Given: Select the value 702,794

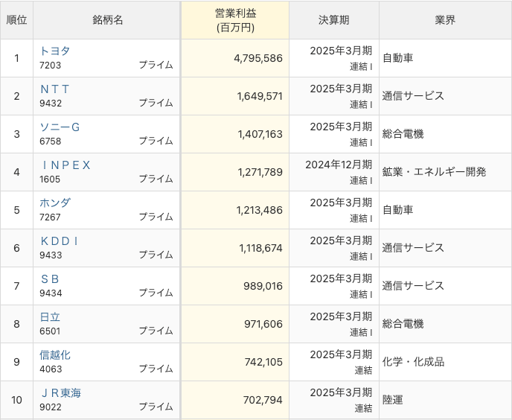Looking at the screenshot, I should [x=263, y=400].
